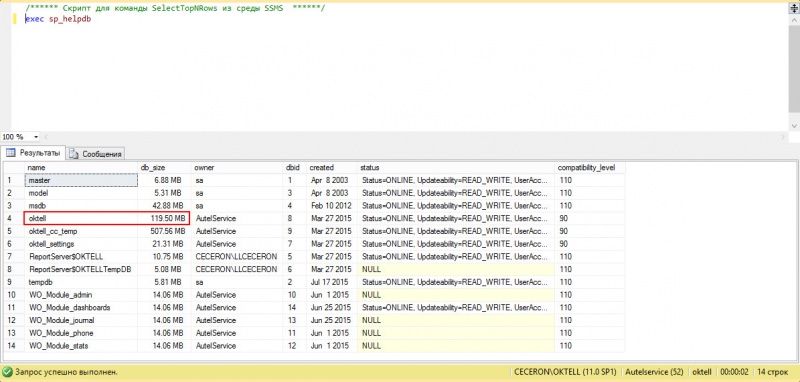800x382 pixels.
Task: Click the name column header
Action: pos(81,167)
